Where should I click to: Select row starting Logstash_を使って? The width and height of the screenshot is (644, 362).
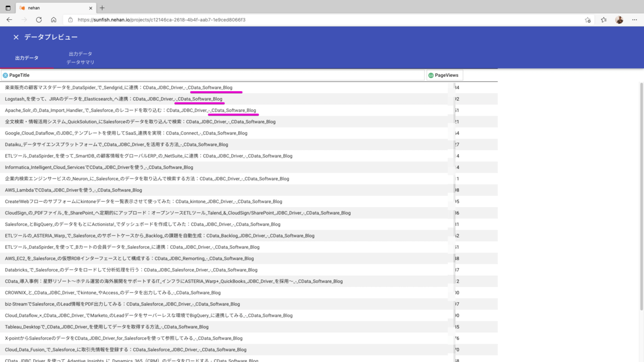(x=249, y=99)
